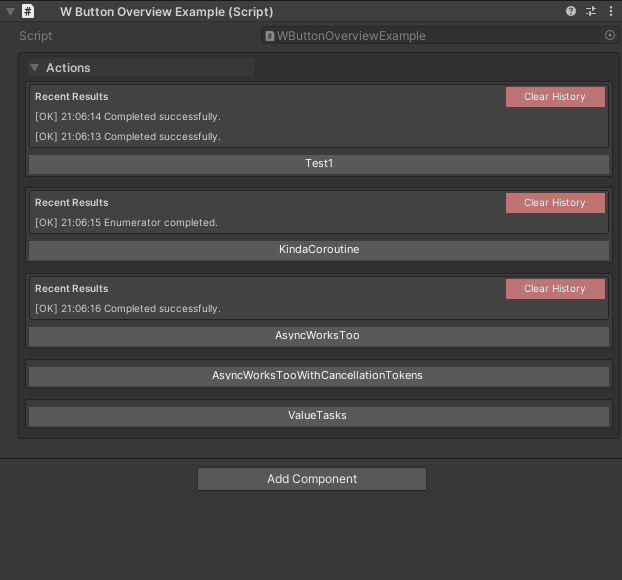Clear History for AsyncWorksToo results
622x580 pixels.
click(x=555, y=289)
